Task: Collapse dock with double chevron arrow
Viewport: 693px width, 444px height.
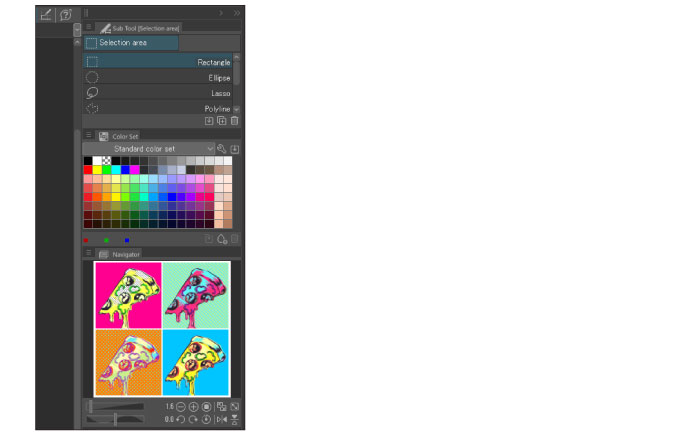Action: [x=237, y=13]
